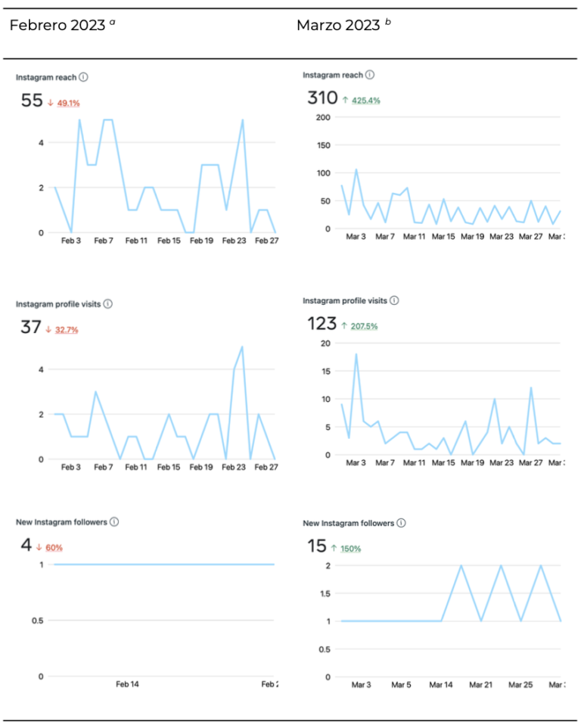Click 'Instagram reach' title in February column
This screenshot has width=581, height=728.
(x=46, y=77)
